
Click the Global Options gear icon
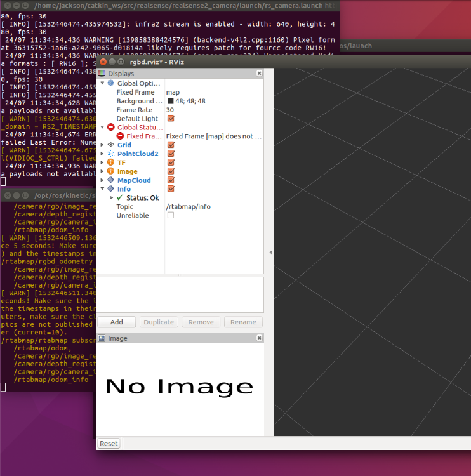tap(111, 83)
